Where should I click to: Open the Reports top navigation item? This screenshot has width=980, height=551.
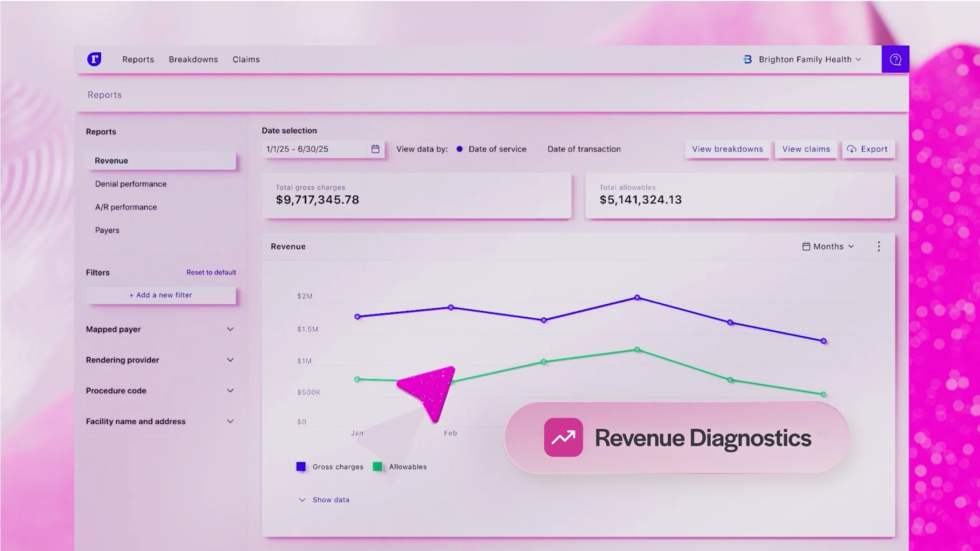pyautogui.click(x=138, y=59)
